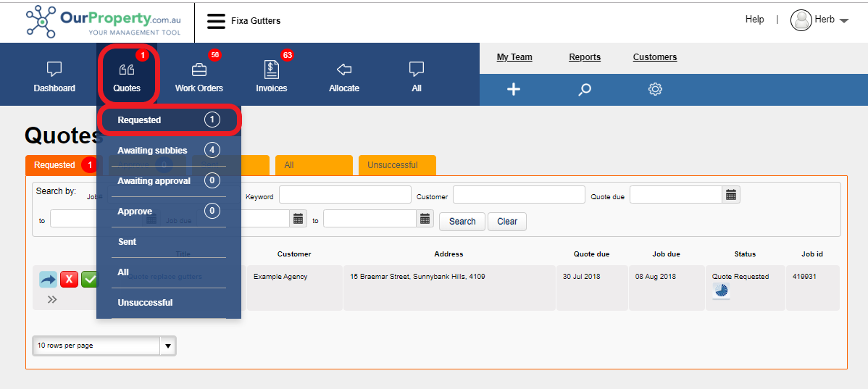Choose Approve from the Quotes menu

(x=169, y=212)
